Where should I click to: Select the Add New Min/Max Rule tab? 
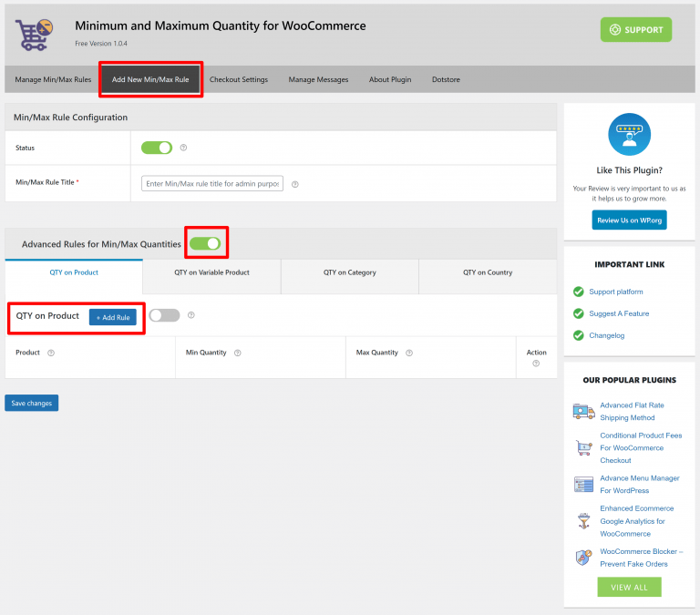pyautogui.click(x=150, y=79)
